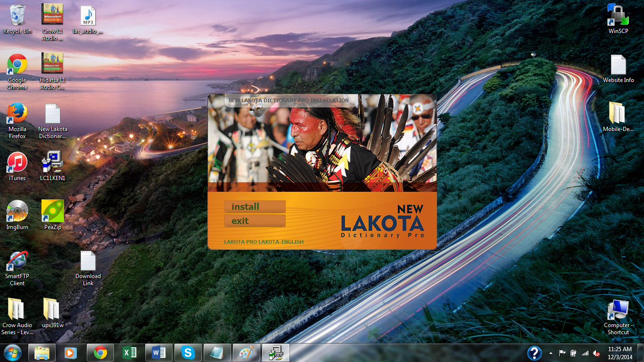Select the las_audio MP3 file icon
The image size is (644, 362).
click(88, 19)
